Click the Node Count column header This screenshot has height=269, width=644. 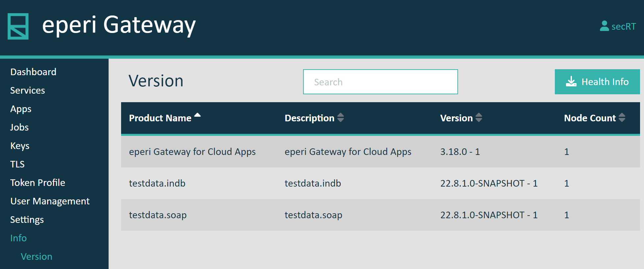tap(590, 118)
